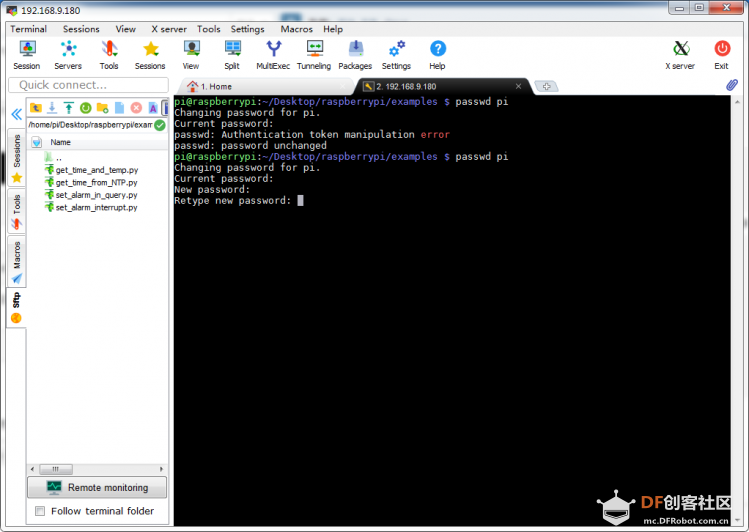
Task: Open the Settings gears toolbar icon
Action: click(x=396, y=55)
